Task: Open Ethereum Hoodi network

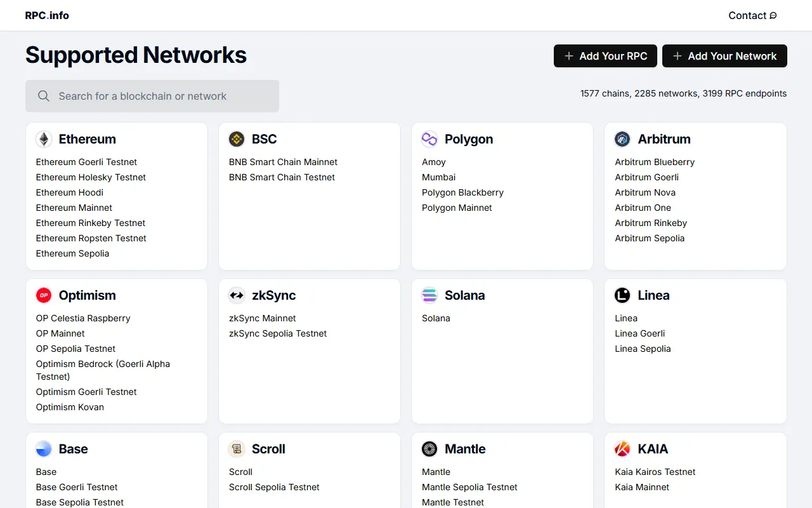Action: [70, 192]
